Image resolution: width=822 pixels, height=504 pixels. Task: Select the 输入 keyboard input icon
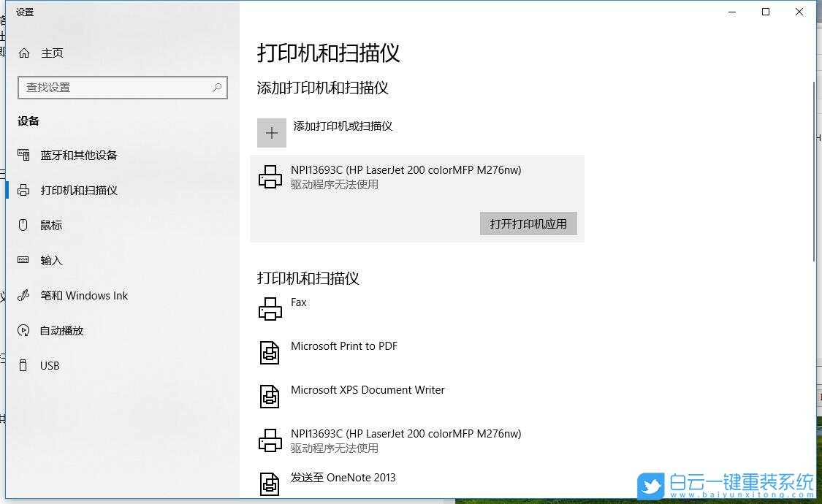(24, 260)
